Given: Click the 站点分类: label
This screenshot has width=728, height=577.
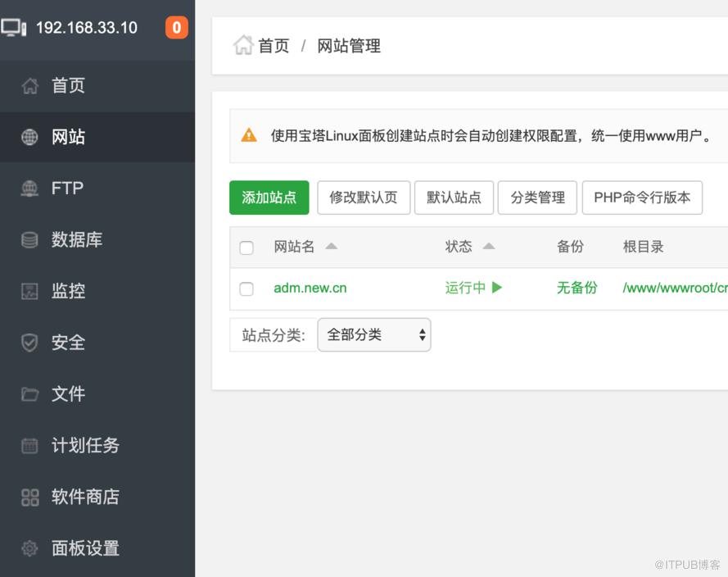Looking at the screenshot, I should pyautogui.click(x=274, y=334).
